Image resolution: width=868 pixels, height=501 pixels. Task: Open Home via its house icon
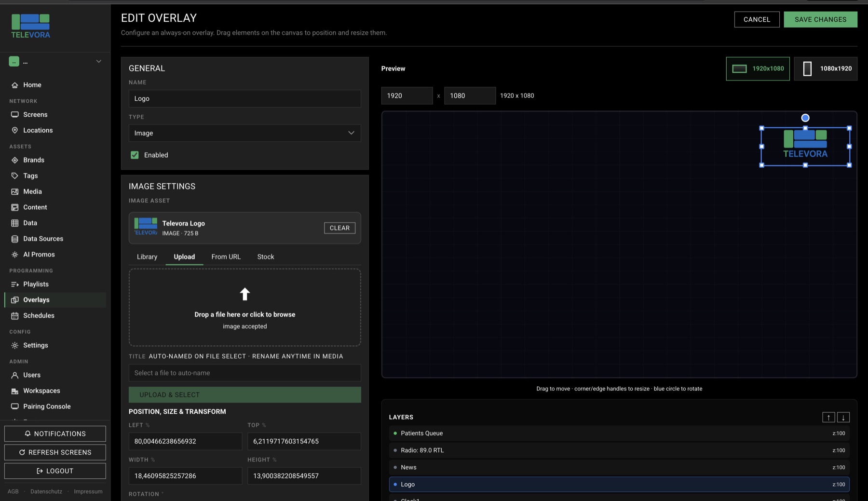coord(15,85)
